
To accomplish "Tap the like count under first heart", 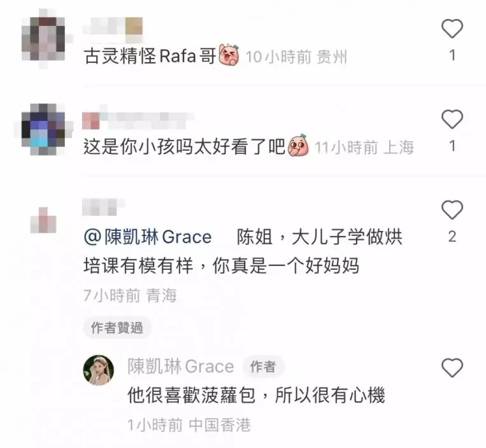I will coord(452,55).
